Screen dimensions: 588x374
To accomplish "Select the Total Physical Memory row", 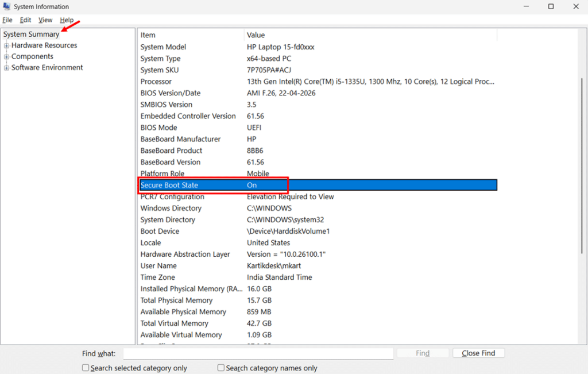I will point(318,300).
